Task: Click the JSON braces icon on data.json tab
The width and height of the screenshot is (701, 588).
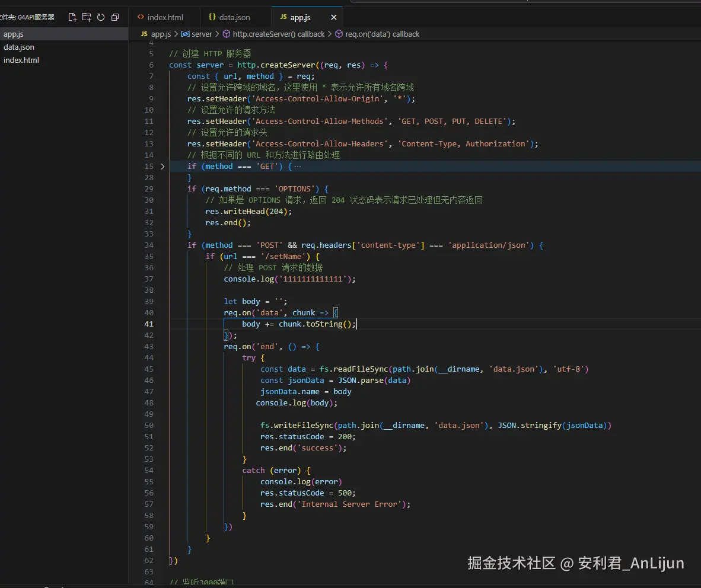Action: click(212, 17)
